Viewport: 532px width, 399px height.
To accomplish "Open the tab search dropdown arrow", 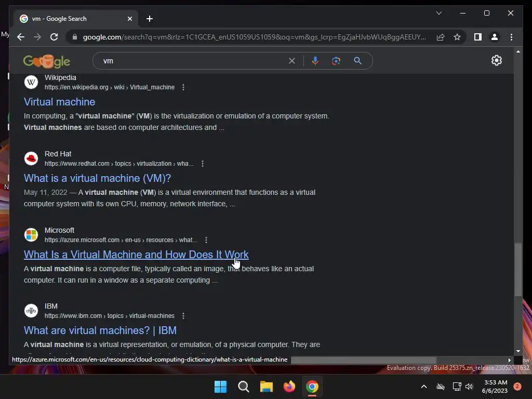I will 438,13.
